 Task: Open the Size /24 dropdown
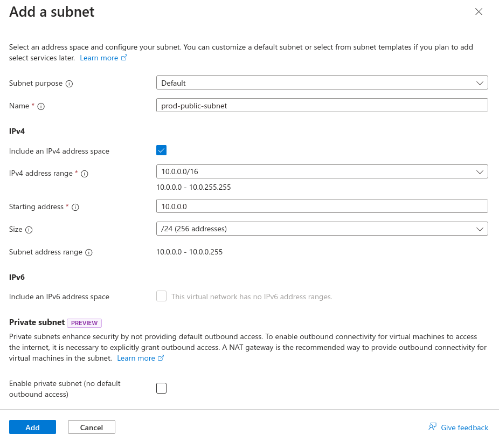pos(322,229)
